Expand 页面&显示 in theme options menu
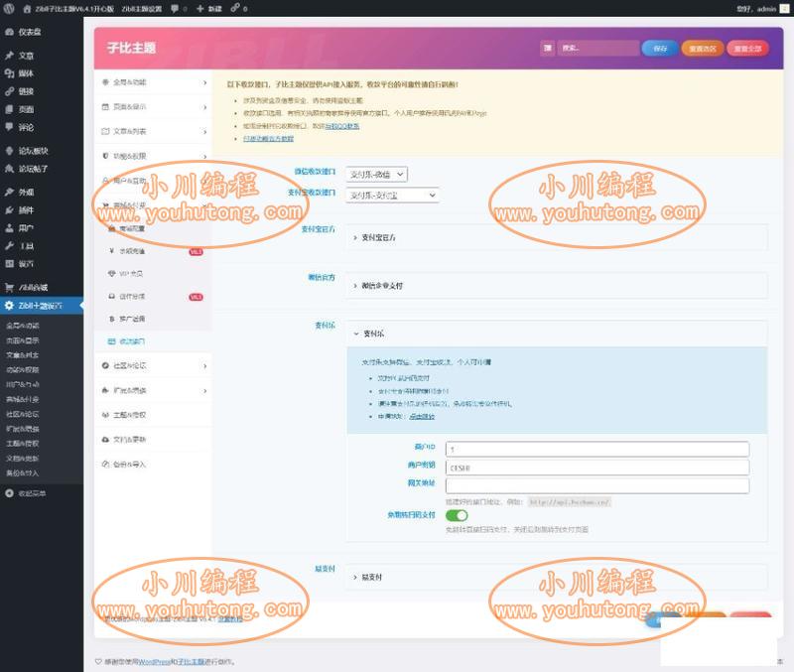This screenshot has width=794, height=672. pyautogui.click(x=153, y=107)
